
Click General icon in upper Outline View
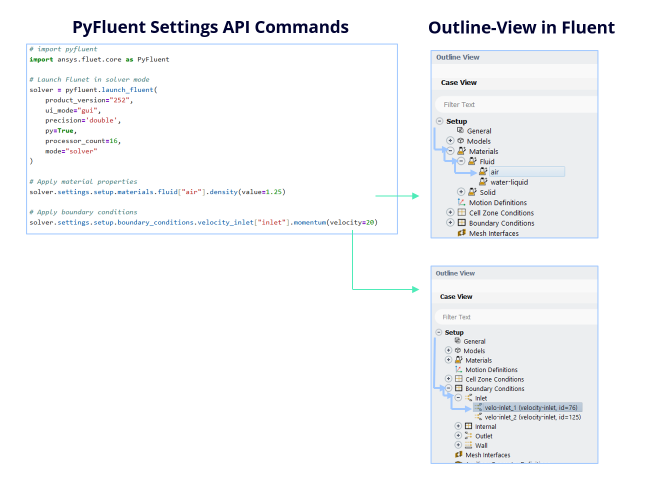(460, 130)
